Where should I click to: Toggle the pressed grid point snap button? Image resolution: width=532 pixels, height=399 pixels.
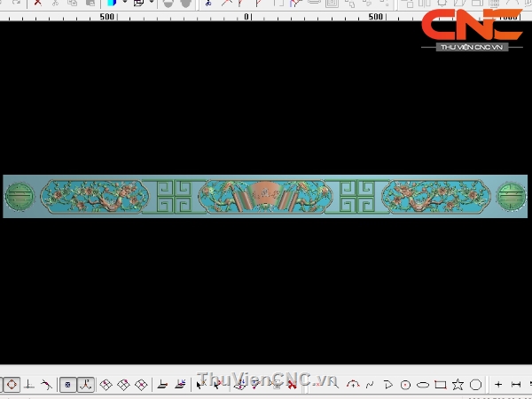click(67, 385)
